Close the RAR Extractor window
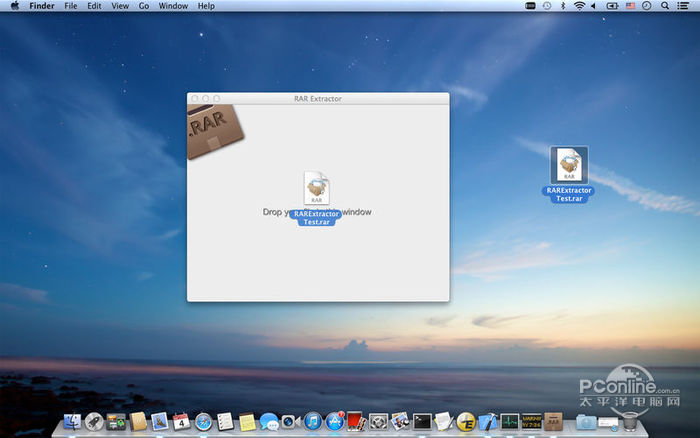The width and height of the screenshot is (700, 438). [195, 98]
